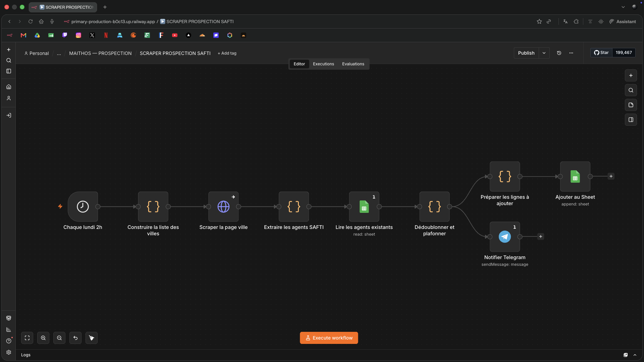The image size is (644, 362).
Task: Open the add node panel plus button
Action: [x=631, y=75]
